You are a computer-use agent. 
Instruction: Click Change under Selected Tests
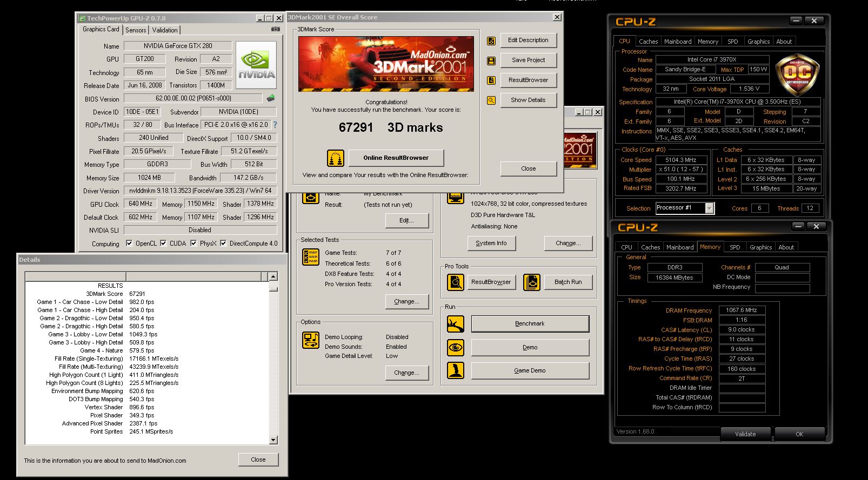tap(406, 301)
